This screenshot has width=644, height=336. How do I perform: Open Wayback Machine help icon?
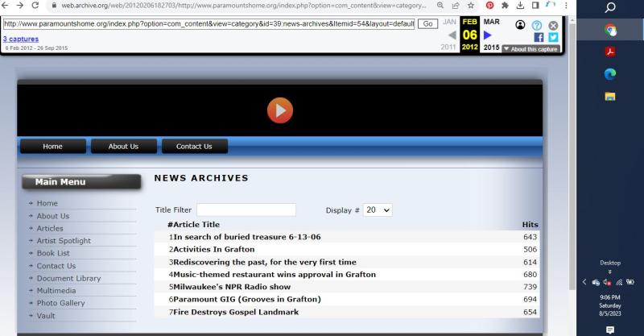(x=537, y=25)
